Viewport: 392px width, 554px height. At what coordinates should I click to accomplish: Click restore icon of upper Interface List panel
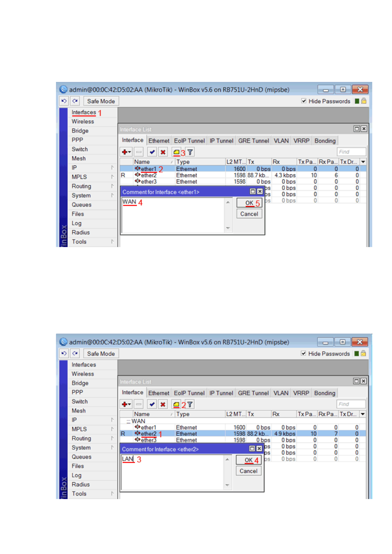click(356, 129)
